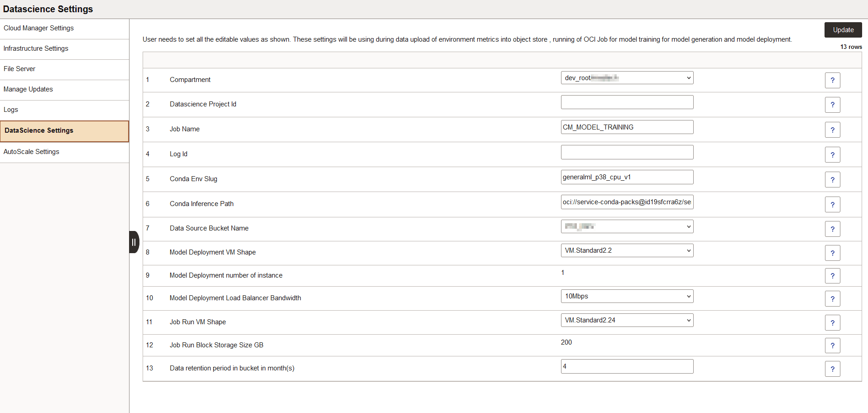This screenshot has height=413, width=868.
Task: Click help for Job Run Block Storage Size
Action: click(x=833, y=345)
